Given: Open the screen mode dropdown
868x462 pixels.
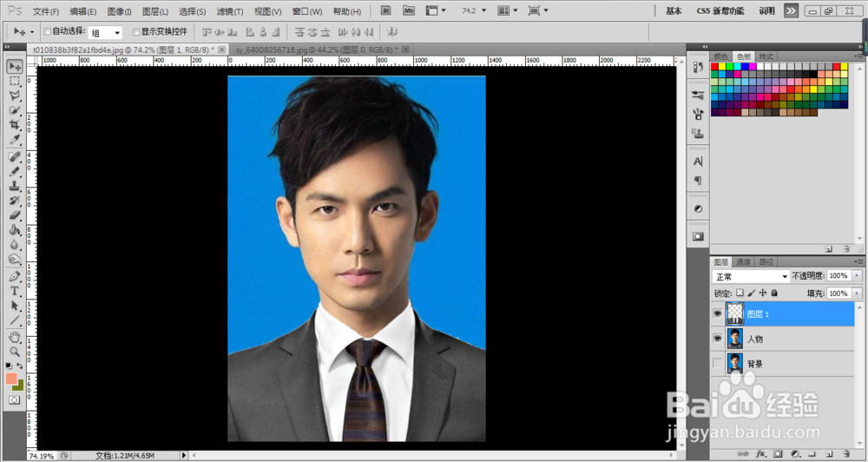Looking at the screenshot, I should (537, 10).
